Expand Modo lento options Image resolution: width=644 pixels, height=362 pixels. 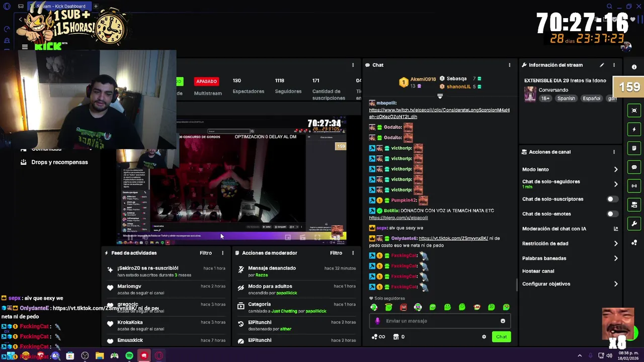point(615,169)
